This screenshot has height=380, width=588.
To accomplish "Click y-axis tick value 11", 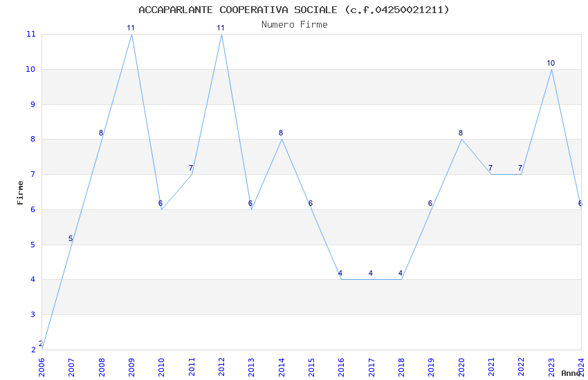I will [x=30, y=34].
